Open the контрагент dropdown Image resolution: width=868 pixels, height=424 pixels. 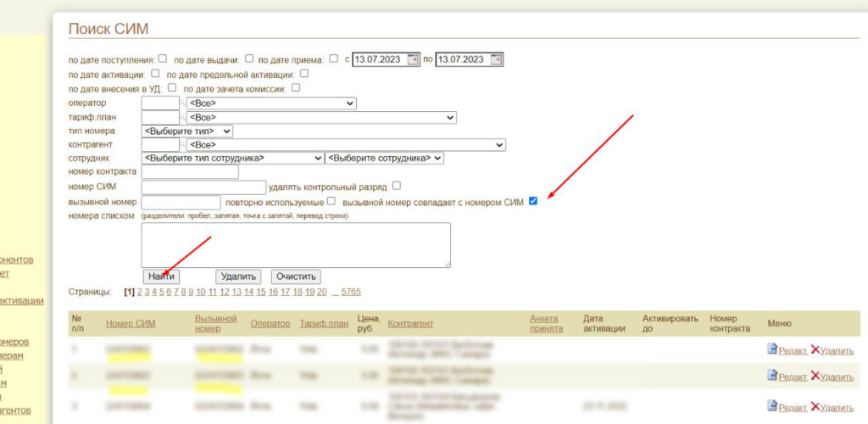point(347,145)
